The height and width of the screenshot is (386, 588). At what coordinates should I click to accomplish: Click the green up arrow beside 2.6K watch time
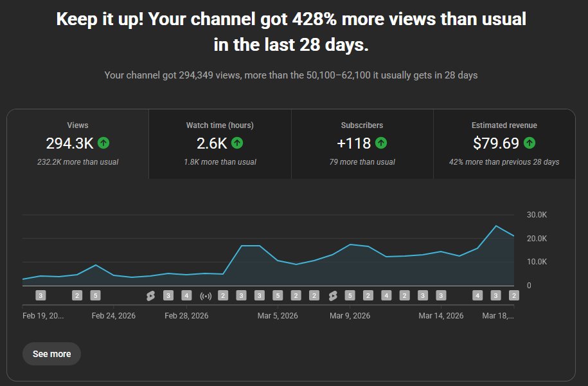237,143
